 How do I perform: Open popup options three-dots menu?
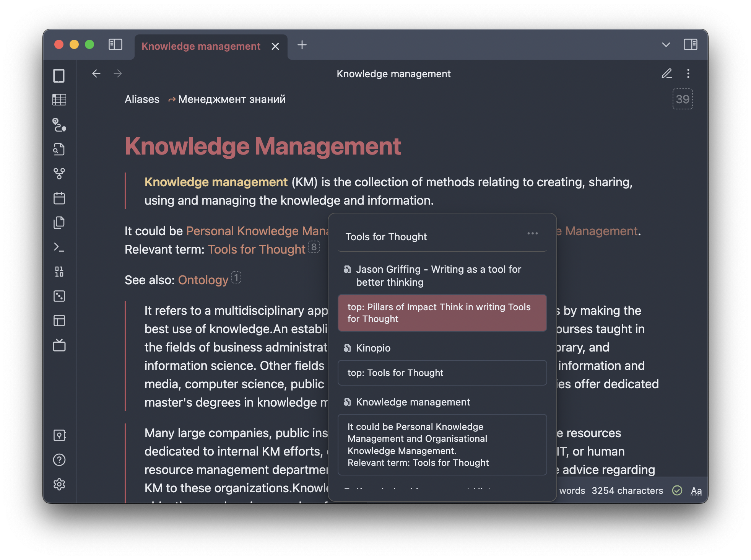tap(533, 233)
